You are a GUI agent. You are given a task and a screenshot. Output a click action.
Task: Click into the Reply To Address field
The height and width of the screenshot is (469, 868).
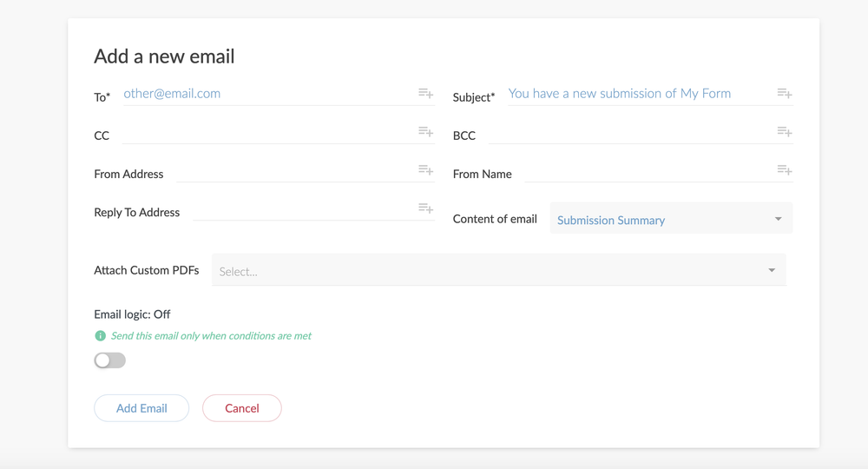(305, 210)
